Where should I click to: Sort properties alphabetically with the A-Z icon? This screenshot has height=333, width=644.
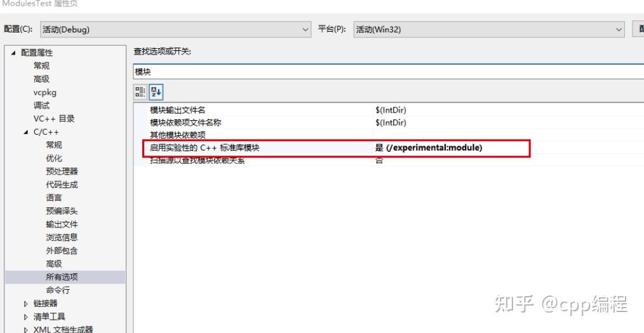coord(156,92)
